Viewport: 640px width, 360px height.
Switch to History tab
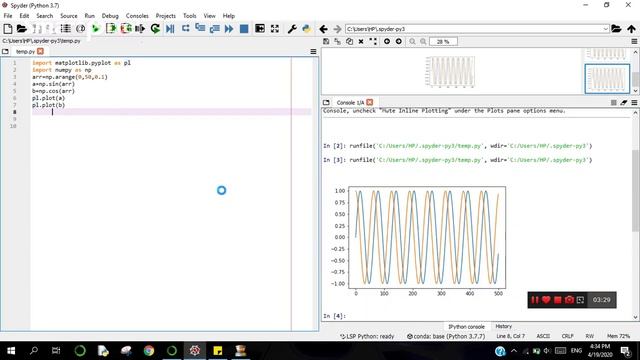click(503, 327)
